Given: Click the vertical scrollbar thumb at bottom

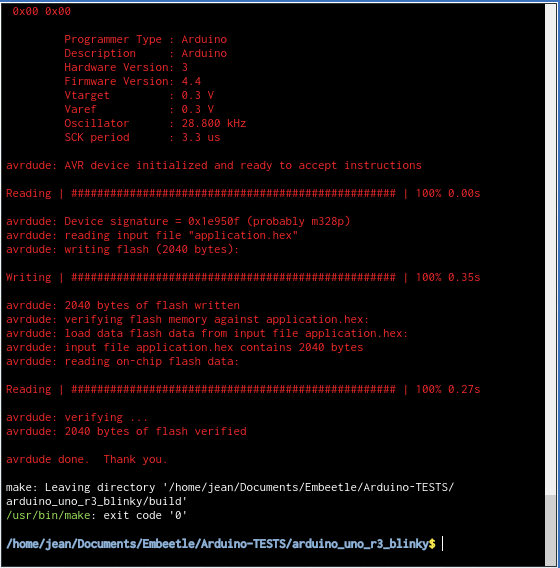Looking at the screenshot, I should (551, 529).
